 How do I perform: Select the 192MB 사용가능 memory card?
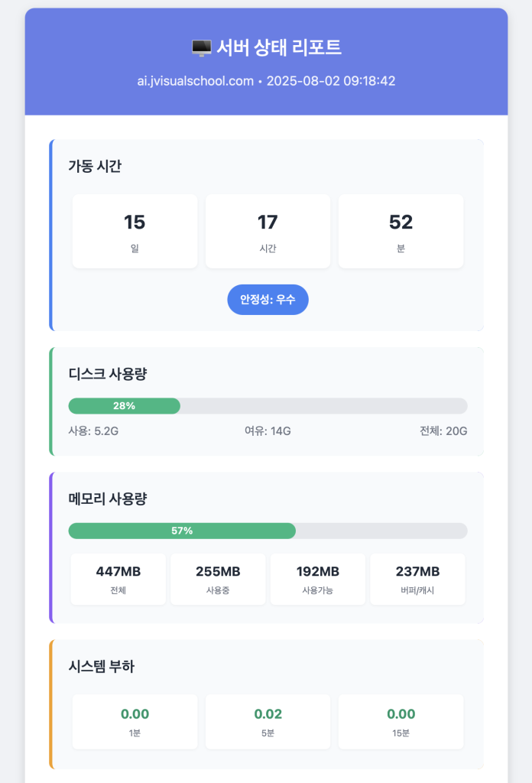click(318, 580)
